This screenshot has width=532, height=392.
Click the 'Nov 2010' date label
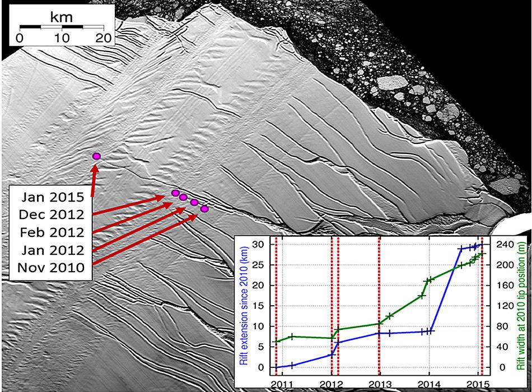point(52,268)
